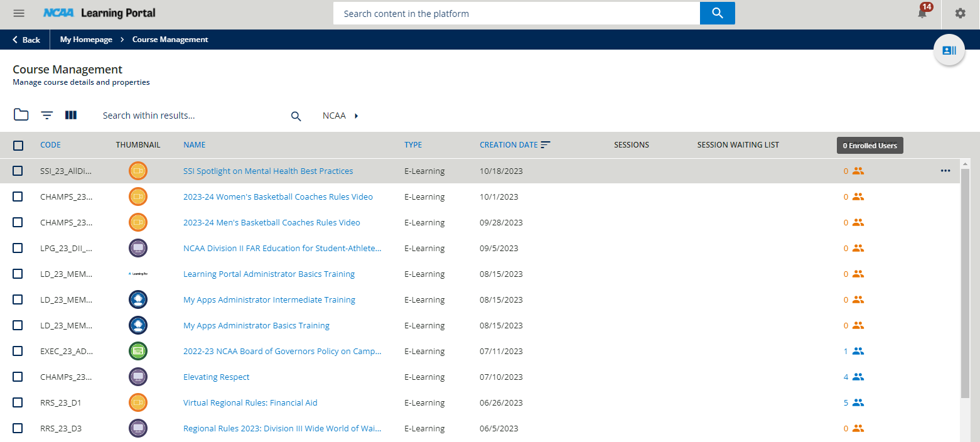
Task: Sort by the CREATION DATE column header
Action: point(509,145)
